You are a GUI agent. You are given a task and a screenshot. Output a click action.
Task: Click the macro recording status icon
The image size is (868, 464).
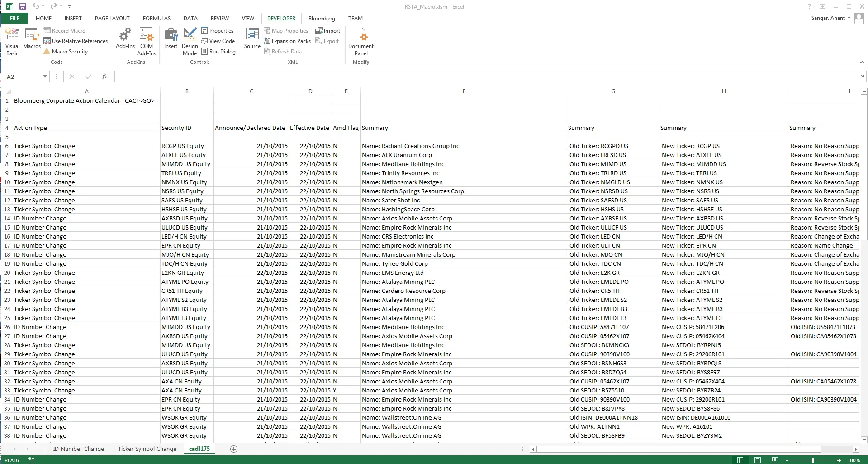tap(31, 460)
